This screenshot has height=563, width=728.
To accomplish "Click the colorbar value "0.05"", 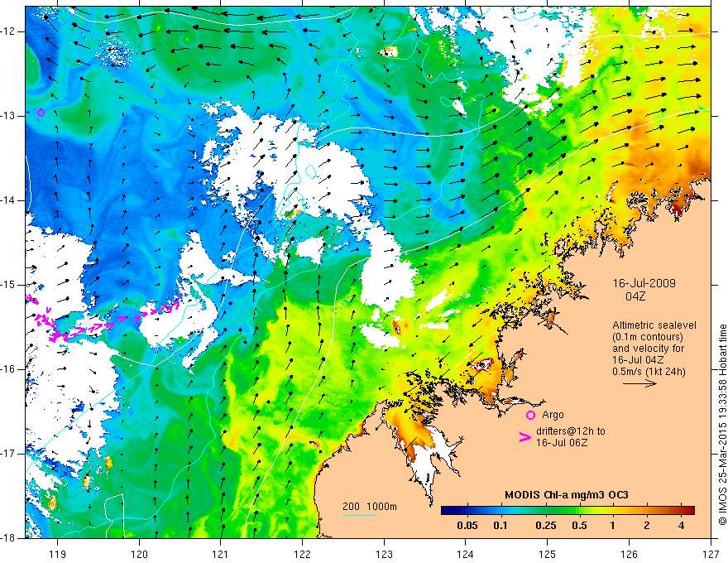I will [x=467, y=526].
